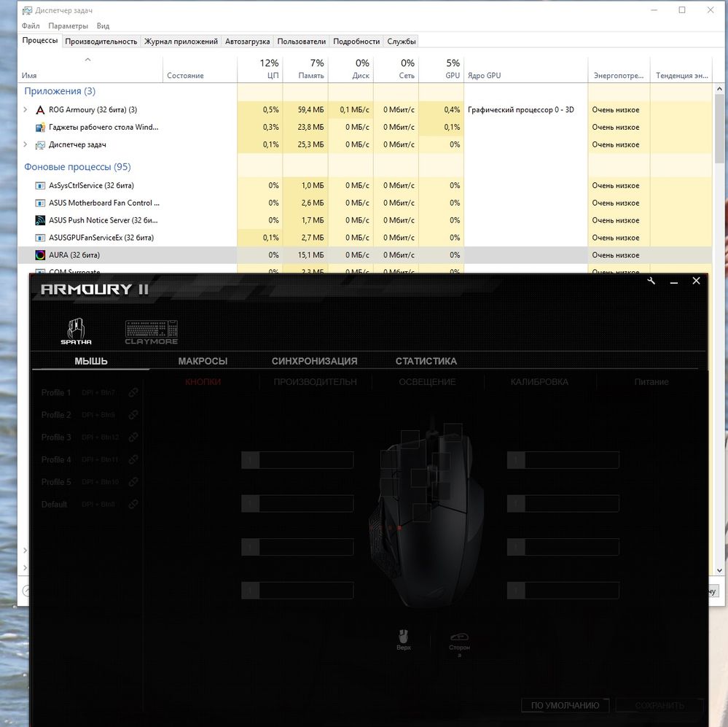
Task: Sort processes by ЦП column
Action: coord(260,69)
